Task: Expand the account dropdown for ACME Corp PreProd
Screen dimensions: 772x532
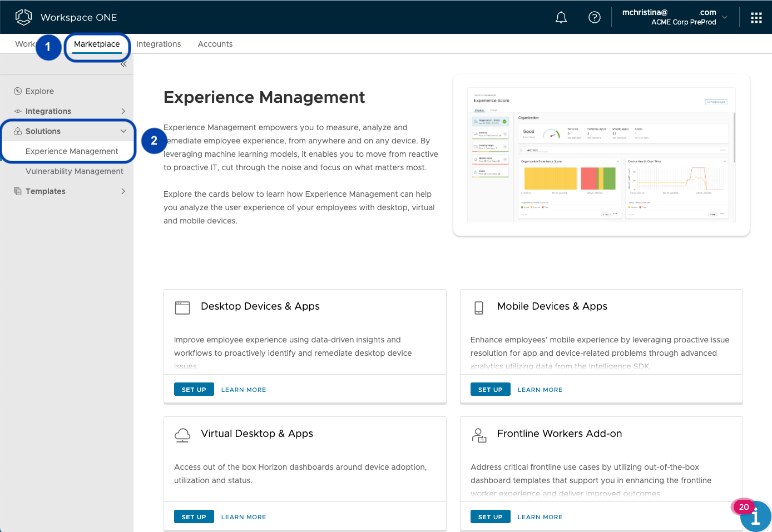Action: [725, 17]
